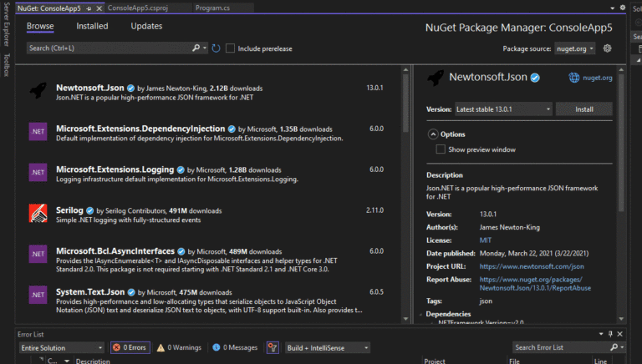
Task: Open the Program.cs tab
Action: [x=213, y=8]
